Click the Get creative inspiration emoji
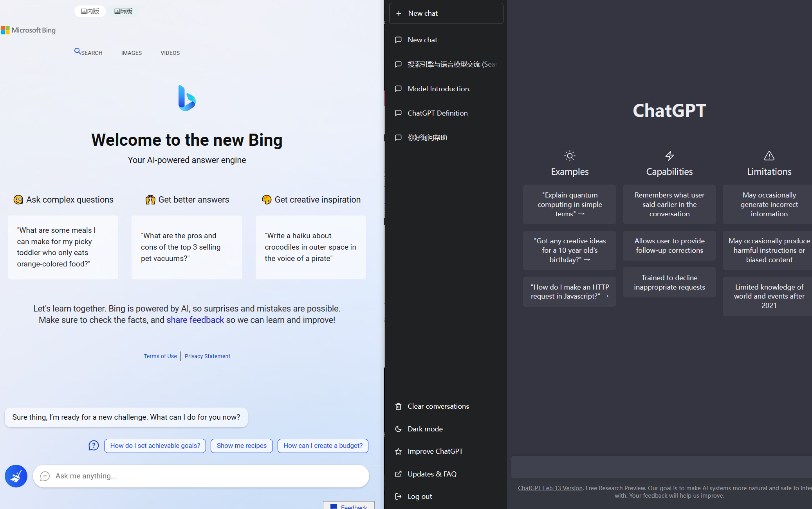The height and width of the screenshot is (509, 812). pos(267,200)
